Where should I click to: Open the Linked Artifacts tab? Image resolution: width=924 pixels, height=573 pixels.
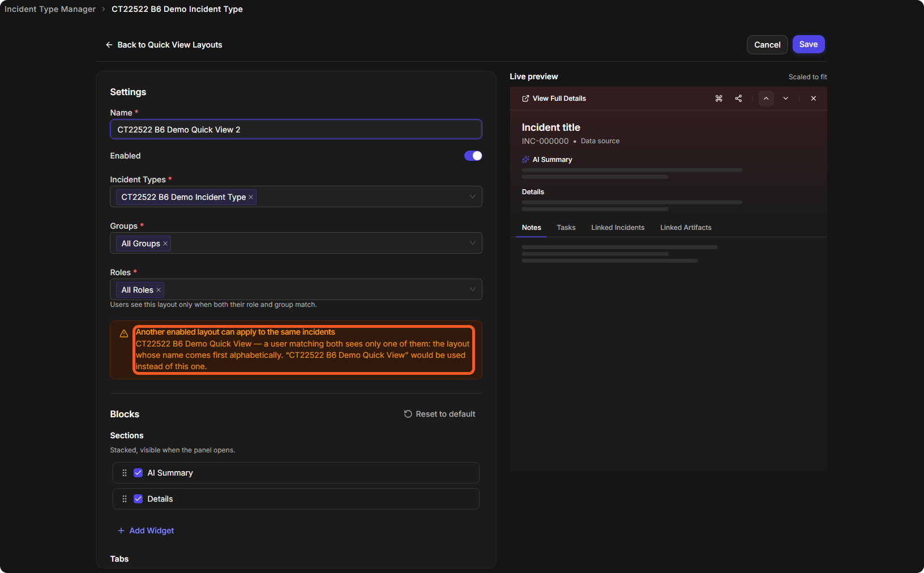point(686,228)
